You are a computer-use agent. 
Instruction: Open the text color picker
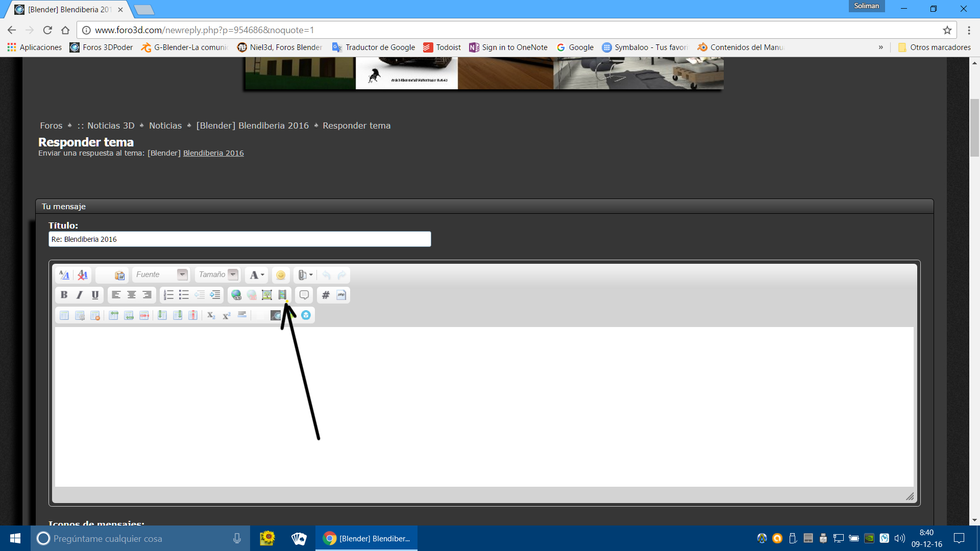[x=257, y=275]
